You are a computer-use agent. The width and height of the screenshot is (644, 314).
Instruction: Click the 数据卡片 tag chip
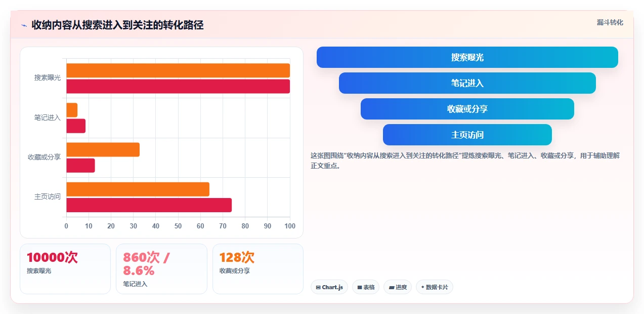coord(434,287)
